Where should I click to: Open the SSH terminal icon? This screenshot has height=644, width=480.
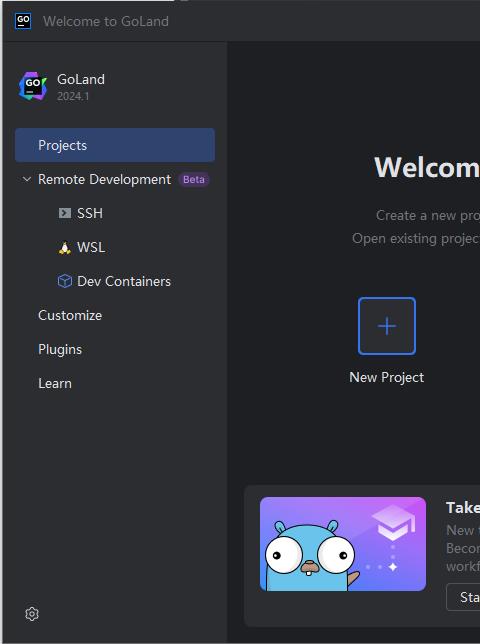click(64, 213)
